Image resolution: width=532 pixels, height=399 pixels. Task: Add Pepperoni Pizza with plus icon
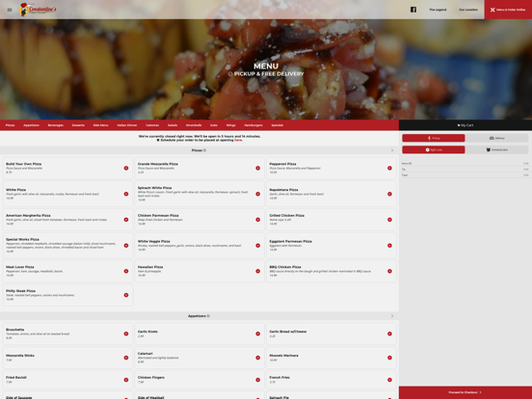389,168
